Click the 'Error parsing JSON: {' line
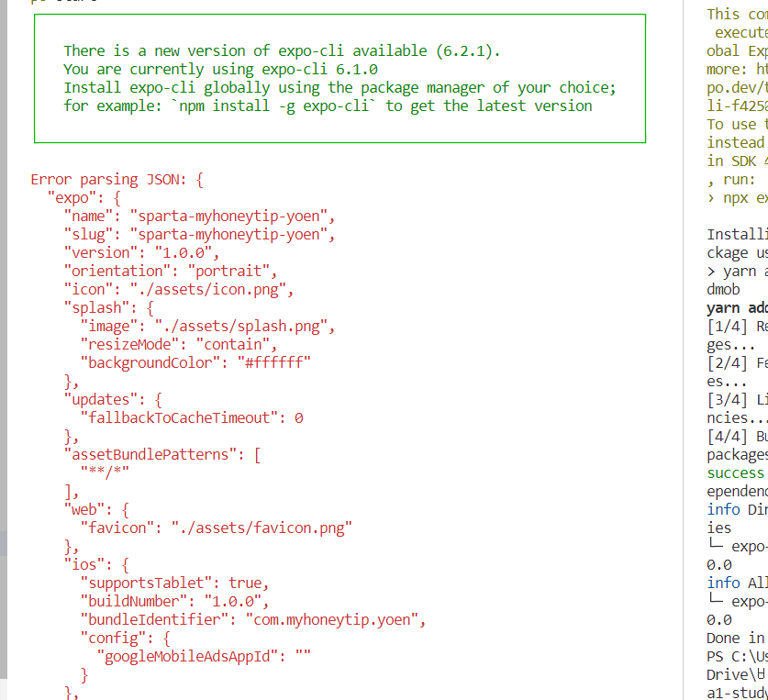The width and height of the screenshot is (768, 700). point(117,179)
